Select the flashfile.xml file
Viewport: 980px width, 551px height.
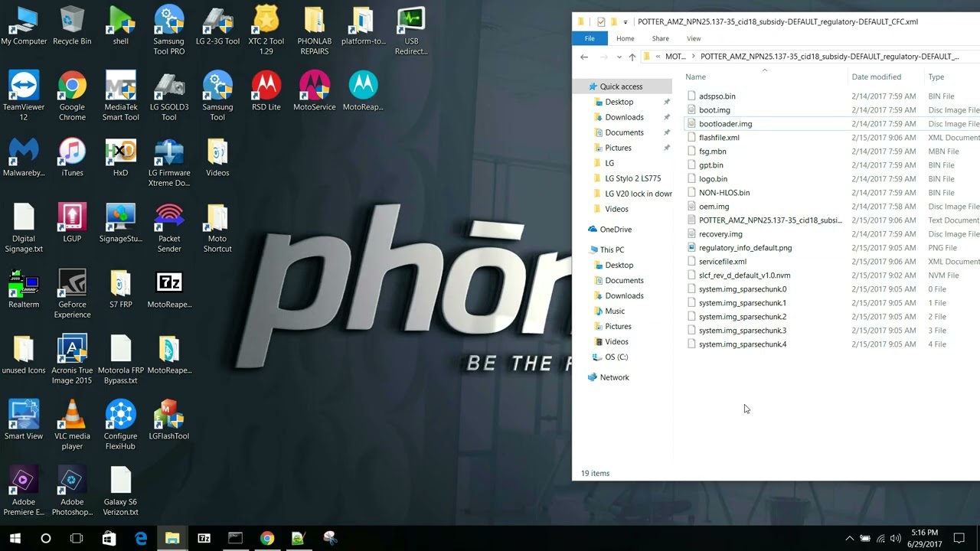[x=719, y=138]
